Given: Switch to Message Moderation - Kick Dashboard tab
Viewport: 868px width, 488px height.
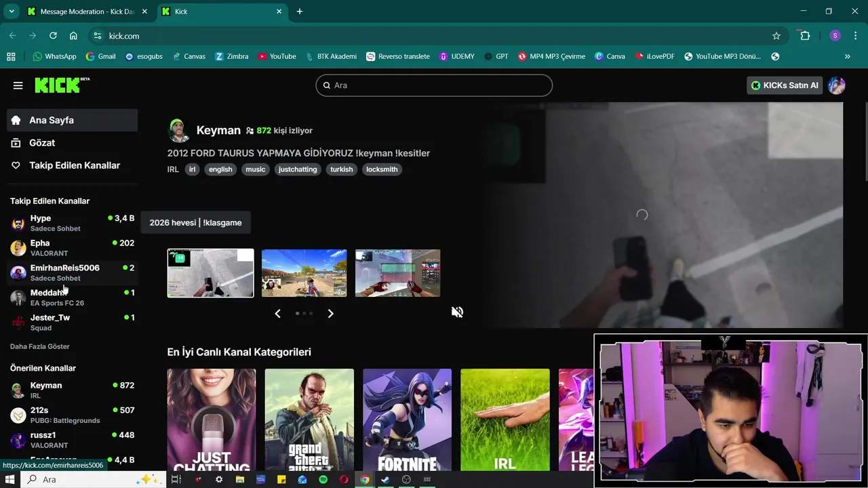Looking at the screenshot, I should (x=87, y=12).
